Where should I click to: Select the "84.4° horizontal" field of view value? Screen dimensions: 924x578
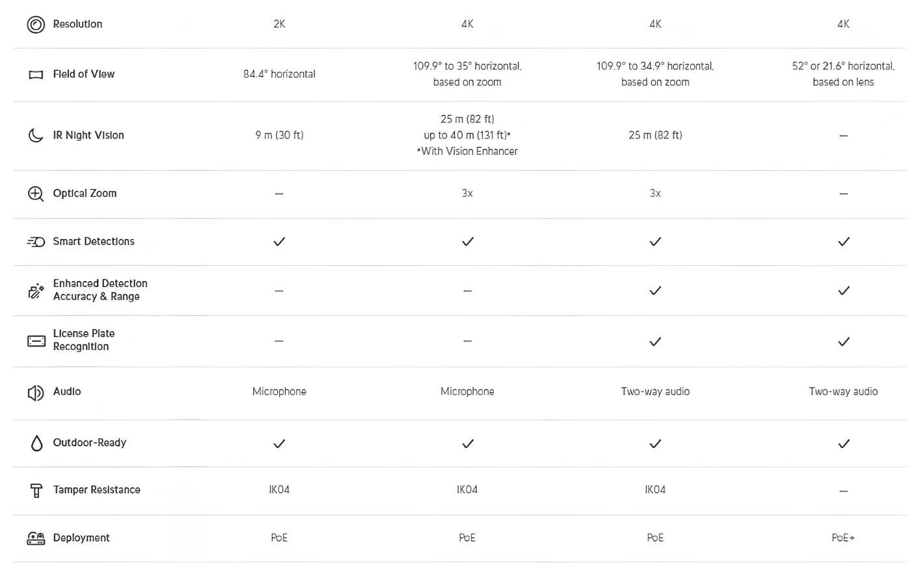tap(279, 74)
